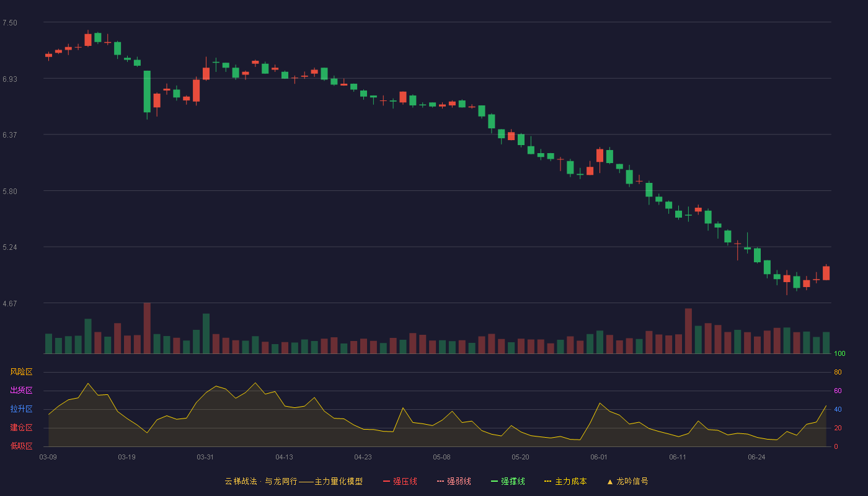The width and height of the screenshot is (868, 496).
Task: Click the red 20 indicator axis value
Action: pyautogui.click(x=838, y=428)
